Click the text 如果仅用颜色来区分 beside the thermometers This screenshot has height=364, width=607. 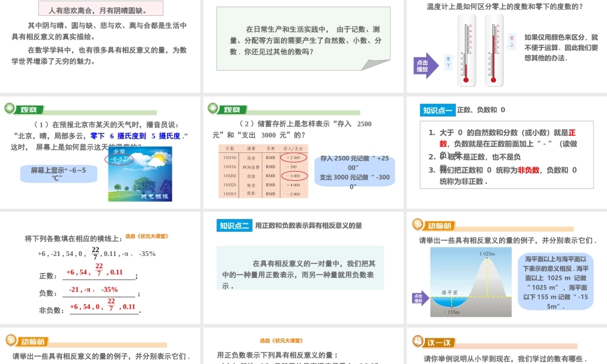click(561, 47)
